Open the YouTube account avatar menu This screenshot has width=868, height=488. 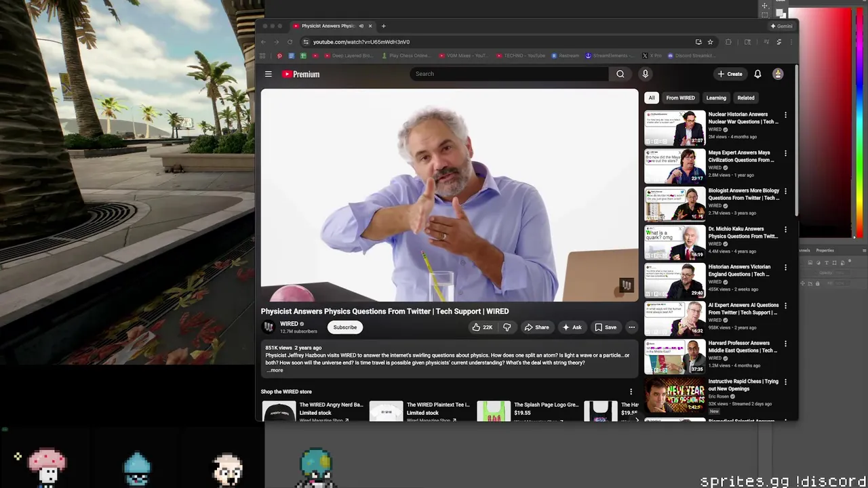tap(778, 74)
